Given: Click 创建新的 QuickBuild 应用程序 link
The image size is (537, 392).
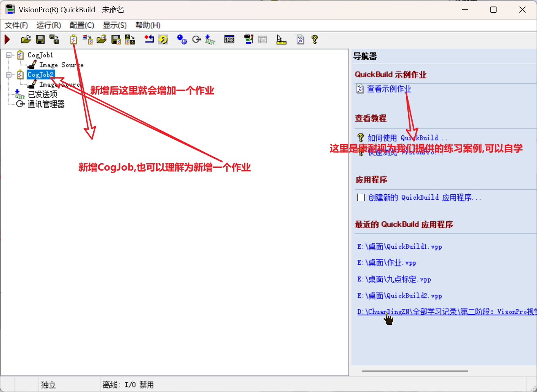Looking at the screenshot, I should [425, 198].
